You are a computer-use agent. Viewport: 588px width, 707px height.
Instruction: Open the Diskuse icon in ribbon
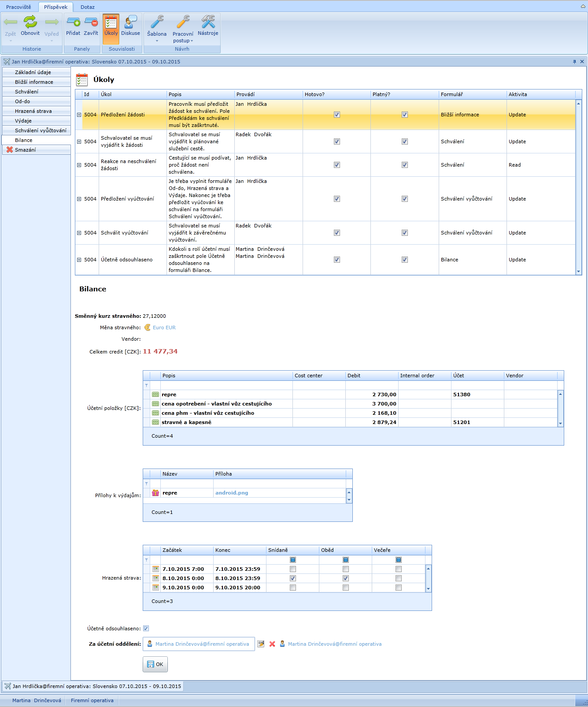[x=130, y=22]
